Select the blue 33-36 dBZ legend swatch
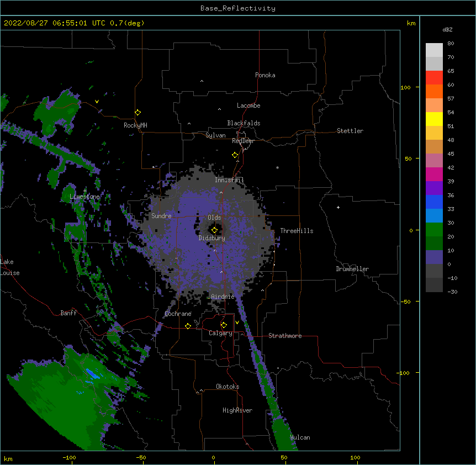Image resolution: width=476 pixels, height=465 pixels. click(x=434, y=202)
